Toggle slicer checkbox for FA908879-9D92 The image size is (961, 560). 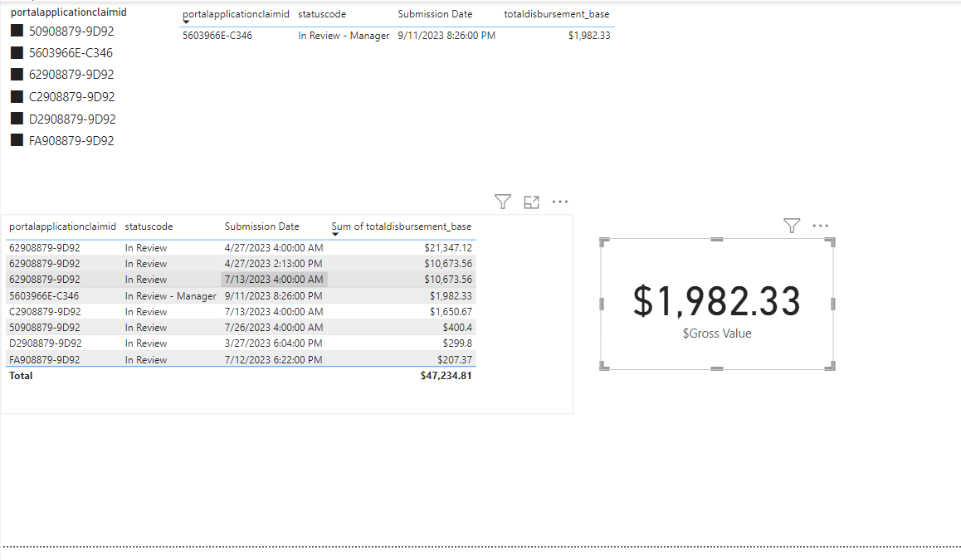[x=17, y=140]
